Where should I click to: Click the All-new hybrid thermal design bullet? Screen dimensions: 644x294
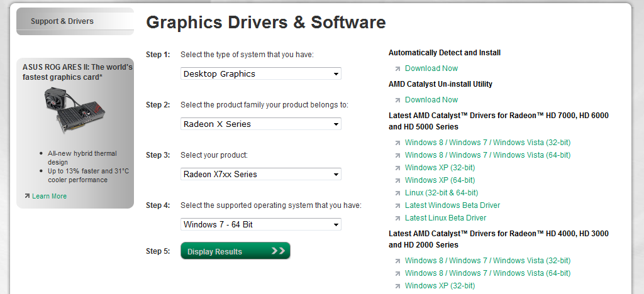pyautogui.click(x=82, y=158)
